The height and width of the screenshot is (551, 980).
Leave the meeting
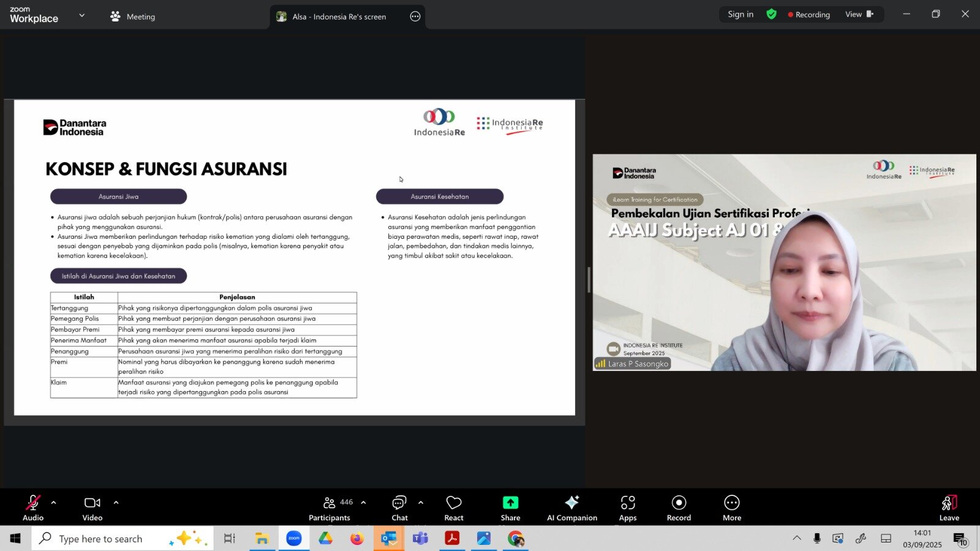tap(949, 508)
